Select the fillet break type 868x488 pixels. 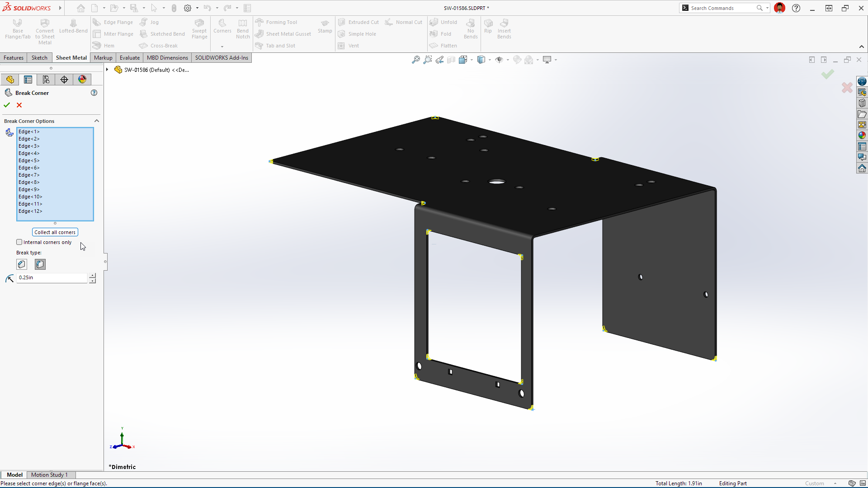point(40,264)
